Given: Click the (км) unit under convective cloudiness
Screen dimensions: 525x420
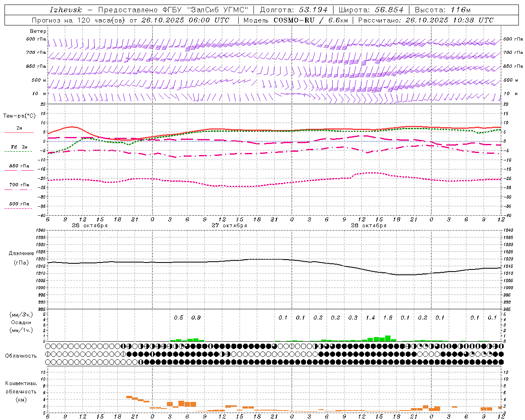Looking at the screenshot, I should [21, 399].
